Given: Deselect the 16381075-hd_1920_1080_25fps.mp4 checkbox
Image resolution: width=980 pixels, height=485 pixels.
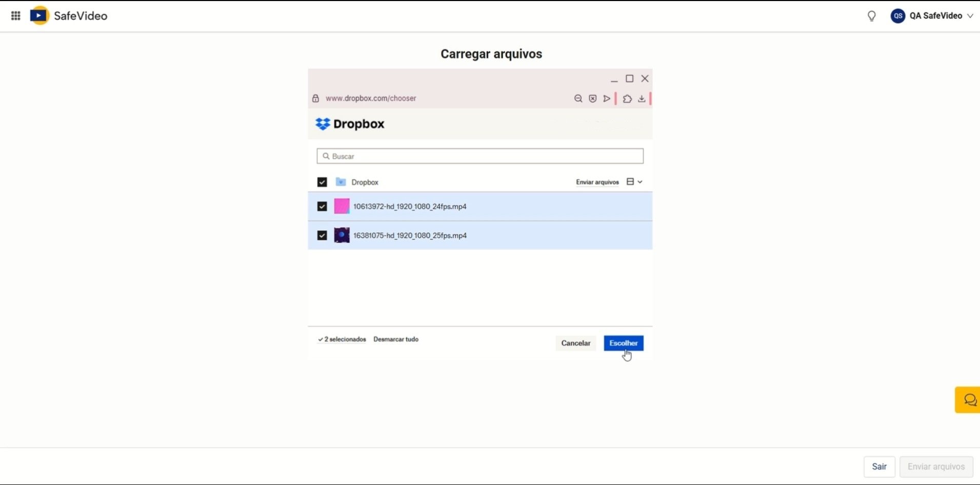Looking at the screenshot, I should pos(322,236).
